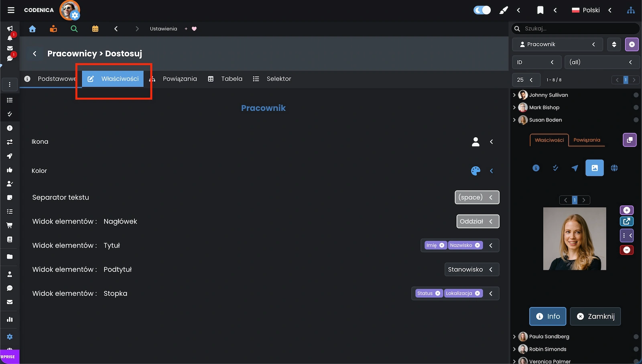
Task: Open the Separator tekstu (space) dropdown
Action: pos(477,197)
